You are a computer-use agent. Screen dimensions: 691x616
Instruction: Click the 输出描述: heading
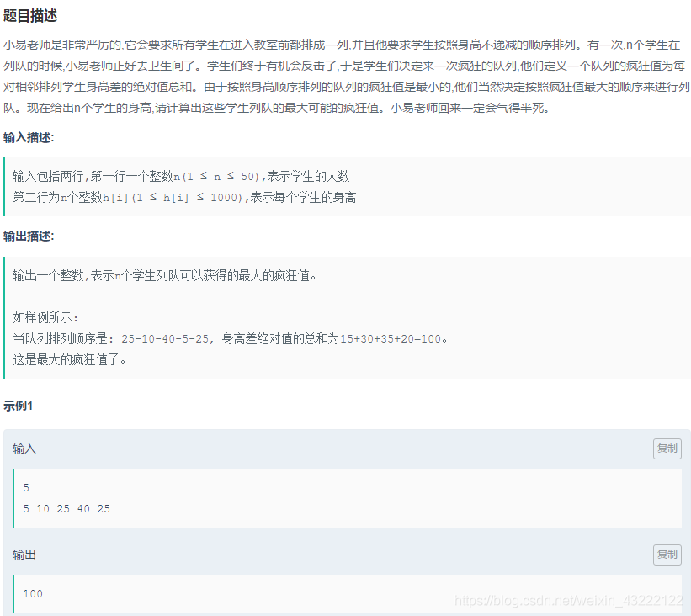click(x=29, y=236)
